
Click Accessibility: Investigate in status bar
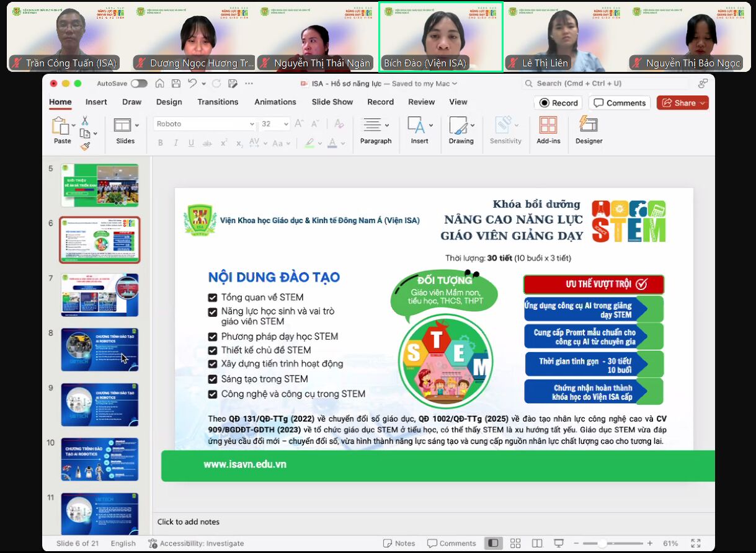pyautogui.click(x=196, y=544)
